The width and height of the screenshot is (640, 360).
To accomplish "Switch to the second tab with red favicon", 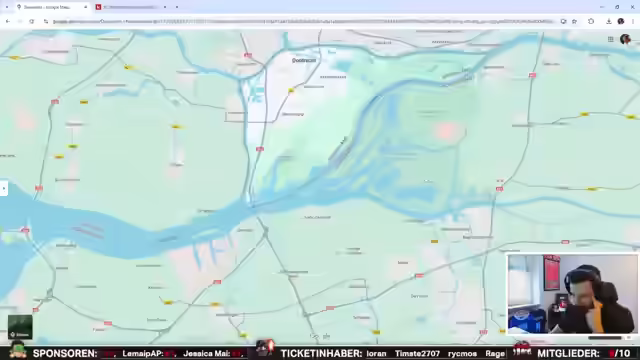I will [x=131, y=7].
